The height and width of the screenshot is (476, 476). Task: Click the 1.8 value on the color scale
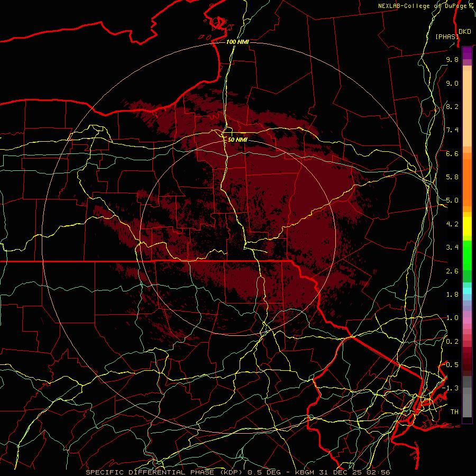click(452, 295)
